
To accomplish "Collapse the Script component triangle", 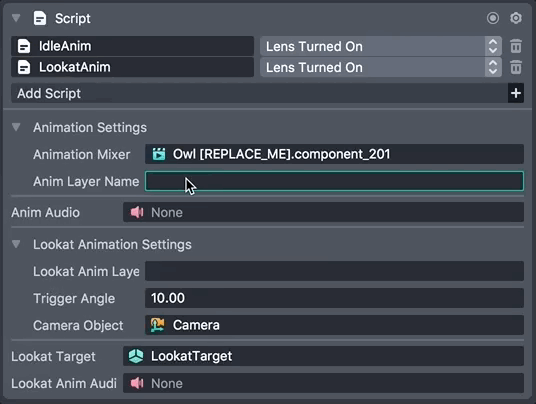I will tap(16, 18).
